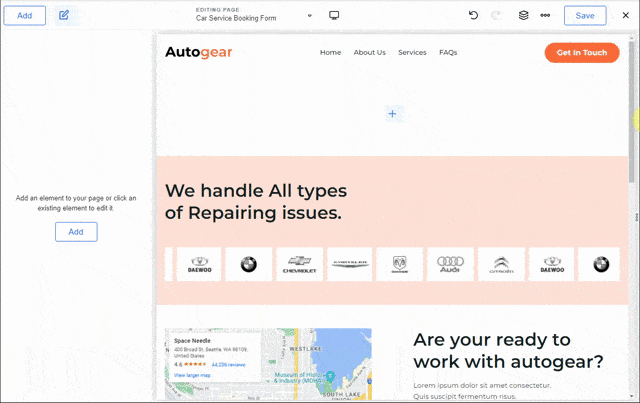Click the redo arrow icon
640x403 pixels.
[496, 16]
